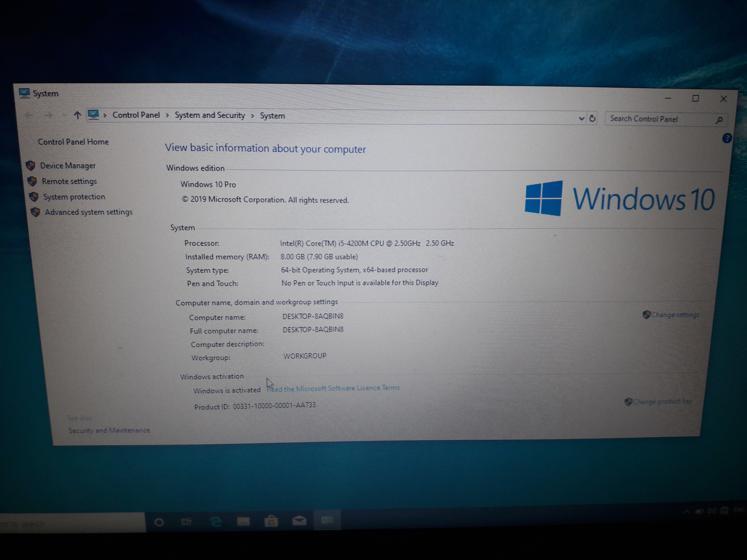Image resolution: width=747 pixels, height=560 pixels.
Task: Open File Explorer from the taskbar
Action: point(243,521)
